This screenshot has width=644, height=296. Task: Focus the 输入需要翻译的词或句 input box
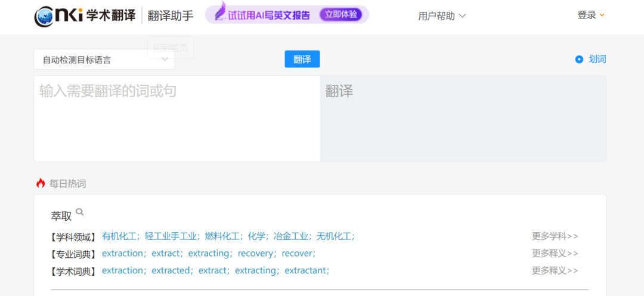pyautogui.click(x=177, y=118)
